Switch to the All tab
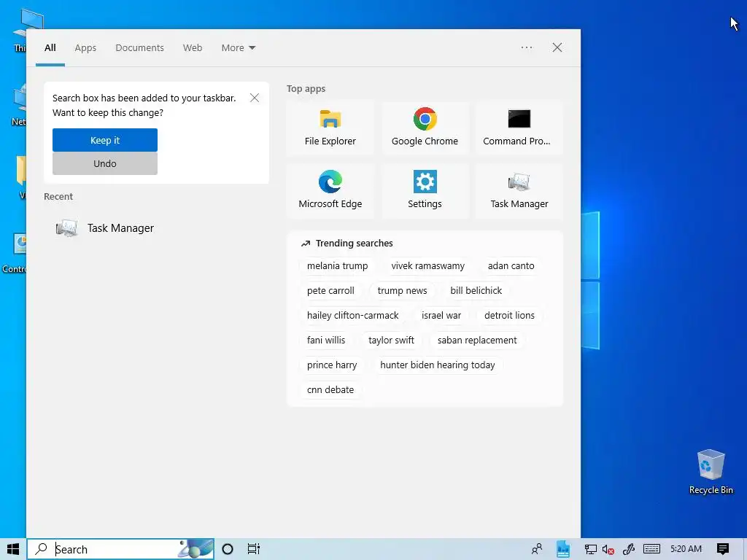Image resolution: width=747 pixels, height=560 pixels. coord(50,47)
